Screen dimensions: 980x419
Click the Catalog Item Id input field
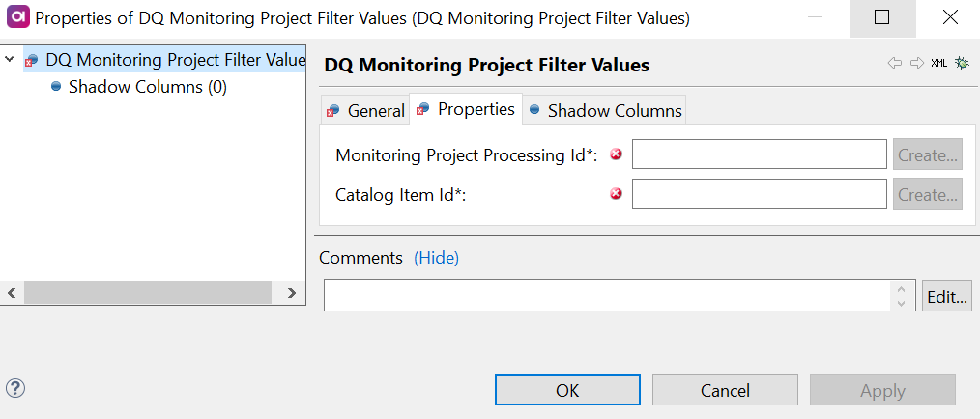pyautogui.click(x=759, y=194)
